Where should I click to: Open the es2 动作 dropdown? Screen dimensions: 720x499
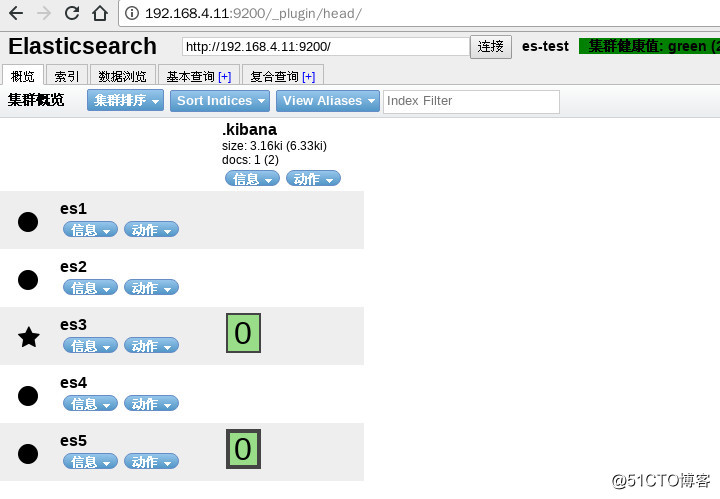click(152, 288)
